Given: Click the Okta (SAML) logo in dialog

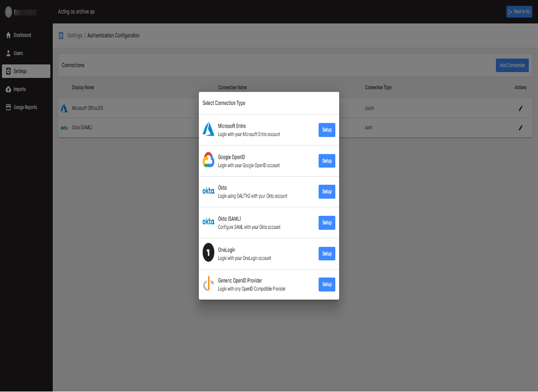Looking at the screenshot, I should click(x=208, y=222).
